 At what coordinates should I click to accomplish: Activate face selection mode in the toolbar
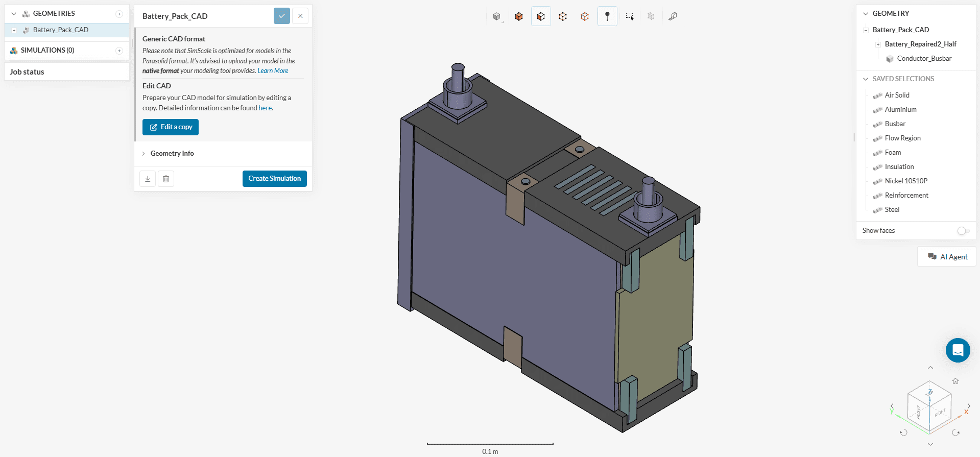541,16
